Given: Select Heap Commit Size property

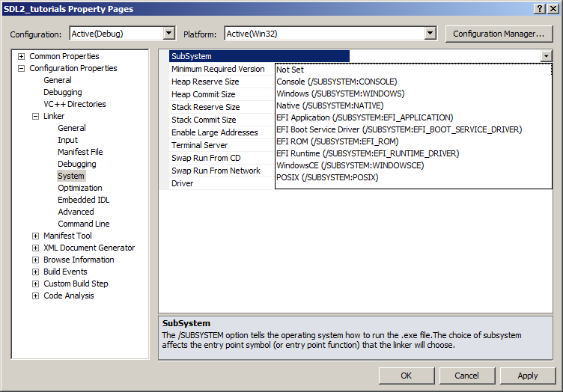Looking at the screenshot, I should pos(222,94).
